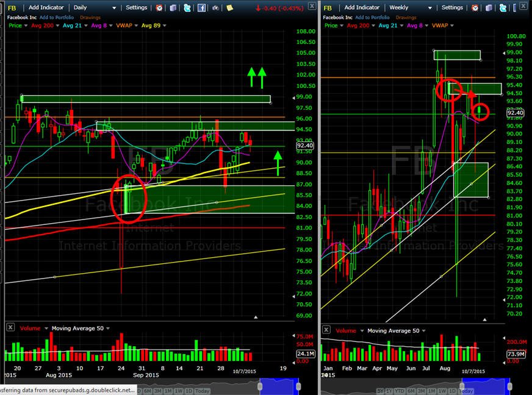Click the 24.1M volume label in Daily chart
The width and height of the screenshot is (532, 395).
[x=306, y=354]
